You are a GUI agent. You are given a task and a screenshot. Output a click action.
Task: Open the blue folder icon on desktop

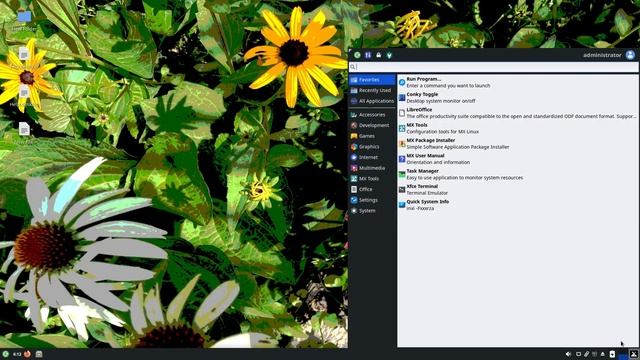pos(24,16)
